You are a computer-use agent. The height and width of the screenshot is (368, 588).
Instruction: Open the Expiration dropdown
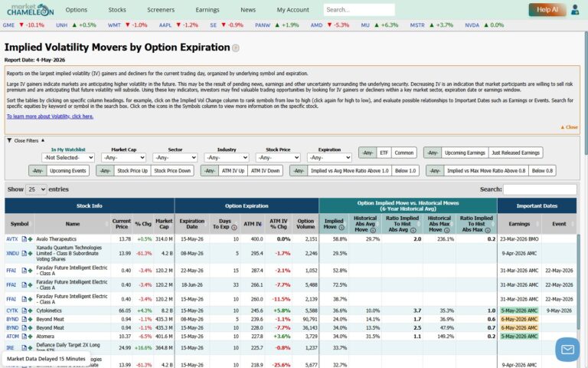(x=329, y=157)
